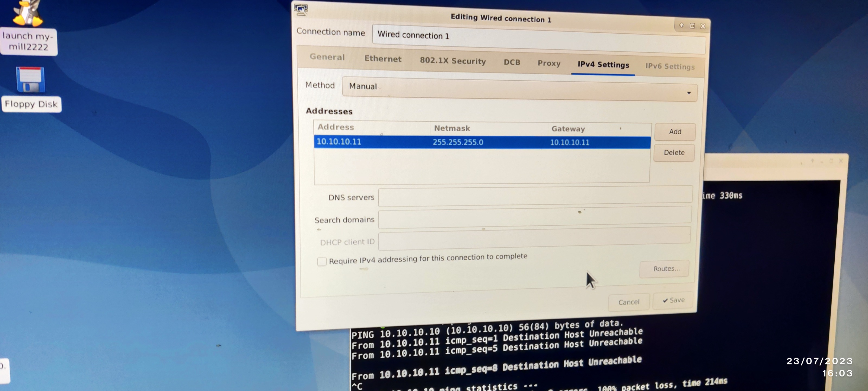This screenshot has width=868, height=391.
Task: Click the Delete address button
Action: (x=674, y=153)
